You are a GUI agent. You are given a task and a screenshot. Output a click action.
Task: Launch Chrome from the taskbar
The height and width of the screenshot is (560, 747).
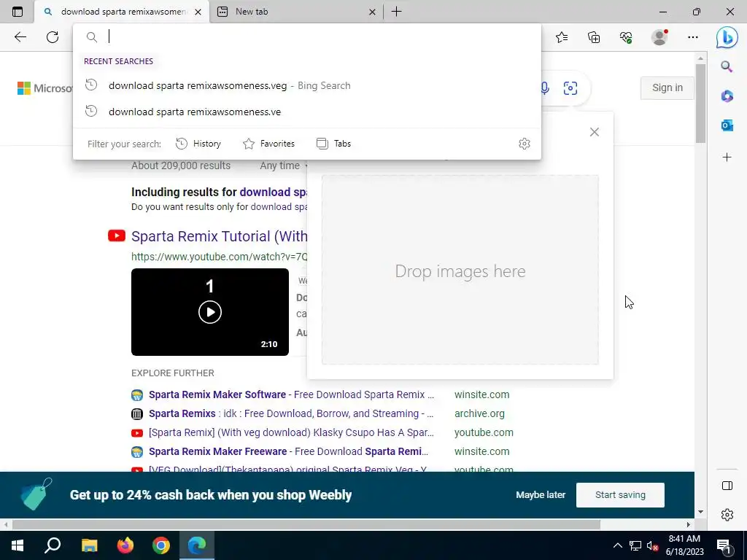(x=161, y=545)
